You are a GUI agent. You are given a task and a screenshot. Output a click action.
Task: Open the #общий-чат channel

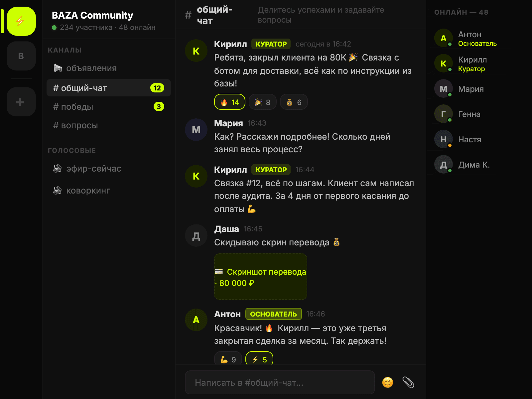[109, 88]
